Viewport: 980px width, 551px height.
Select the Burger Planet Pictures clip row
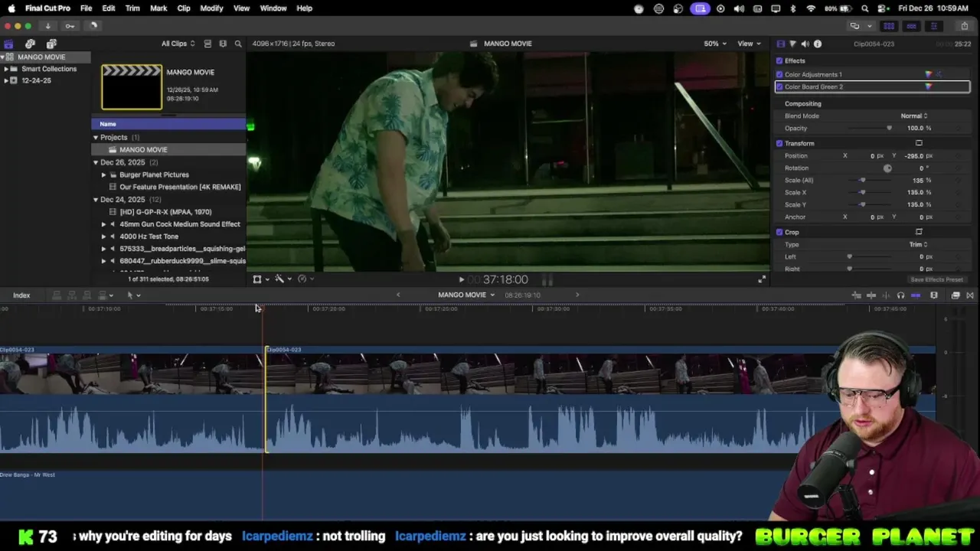[x=168, y=174]
